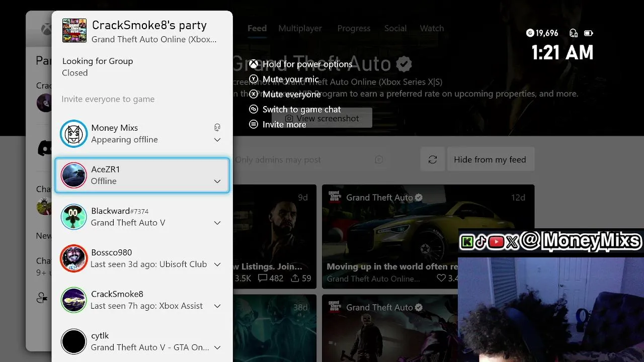Expand the CrackSmoke8 member options chevron
Screen dimensions: 644x362
tap(217, 306)
